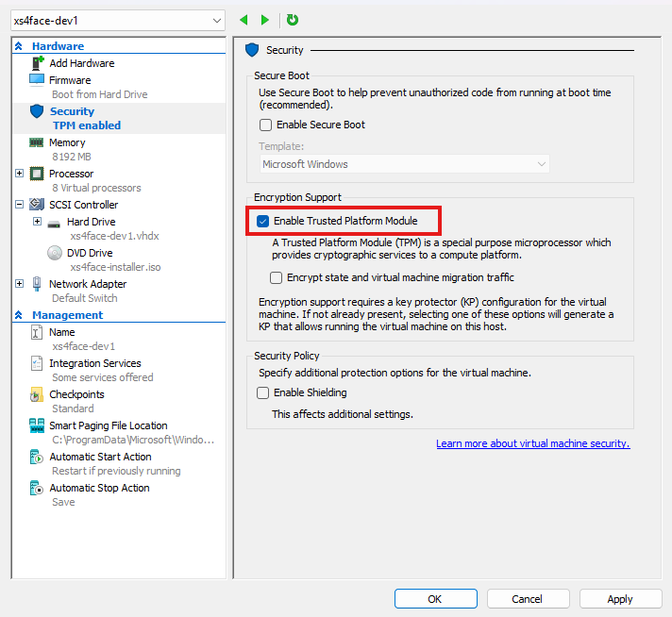Screen dimensions: 672x617
Task: Click the green forward navigation arrow
Action: tap(265, 20)
